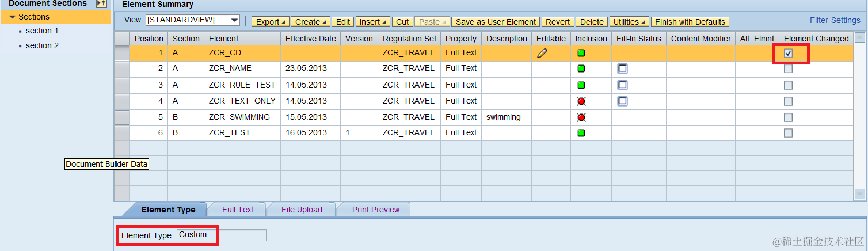Switch to the Print Preview tab
This screenshot has height=251, width=868.
point(376,210)
